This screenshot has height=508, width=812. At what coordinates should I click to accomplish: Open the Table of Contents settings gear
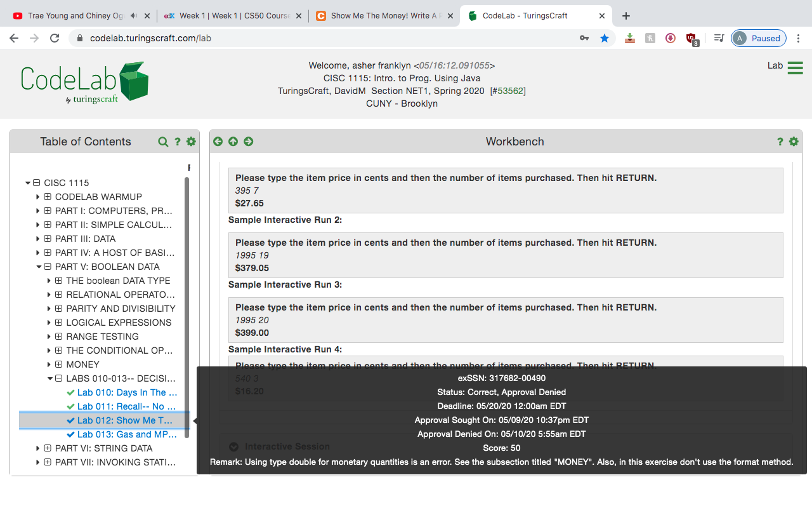191,142
